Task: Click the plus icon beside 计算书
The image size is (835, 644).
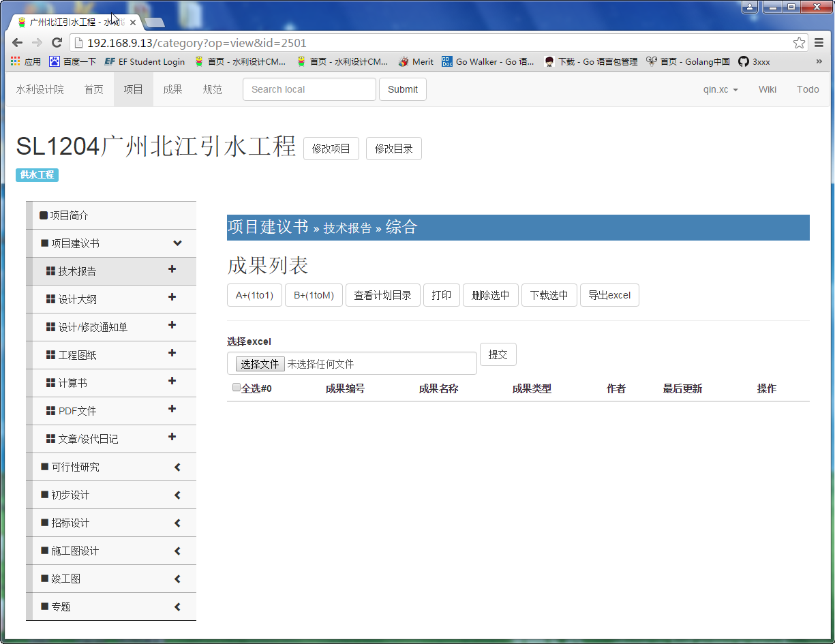Action: (x=172, y=381)
